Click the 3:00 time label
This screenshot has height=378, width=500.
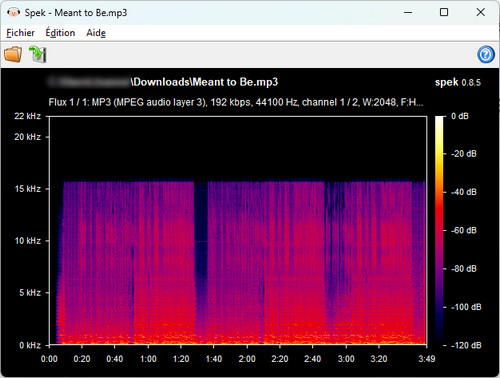(346, 359)
